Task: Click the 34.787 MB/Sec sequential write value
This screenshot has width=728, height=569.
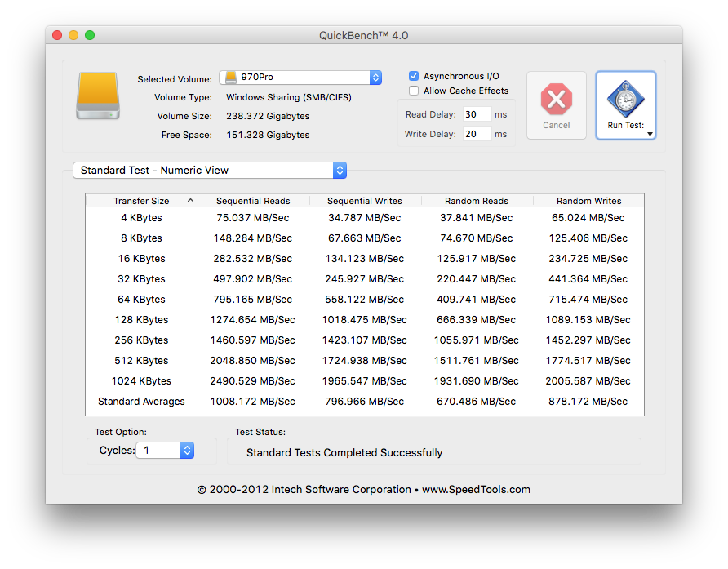Action: (x=365, y=217)
